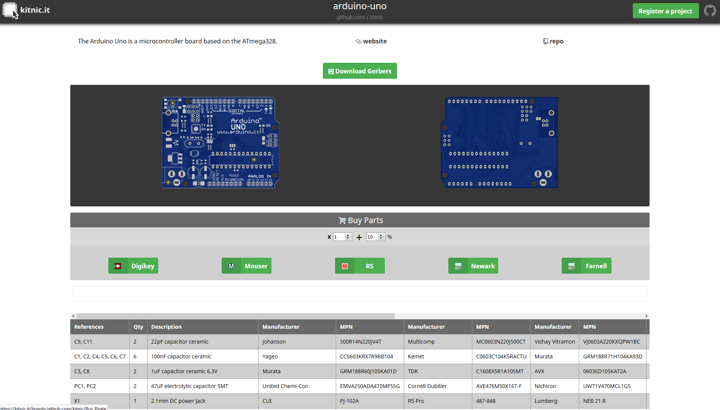Viewport: 720px width, 410px height.
Task: Click the Qty column header
Action: coord(138,327)
